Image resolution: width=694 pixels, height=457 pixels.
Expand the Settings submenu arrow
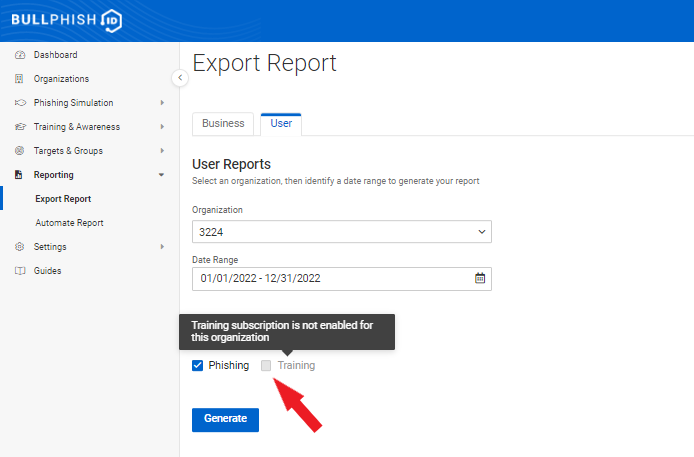click(x=162, y=246)
